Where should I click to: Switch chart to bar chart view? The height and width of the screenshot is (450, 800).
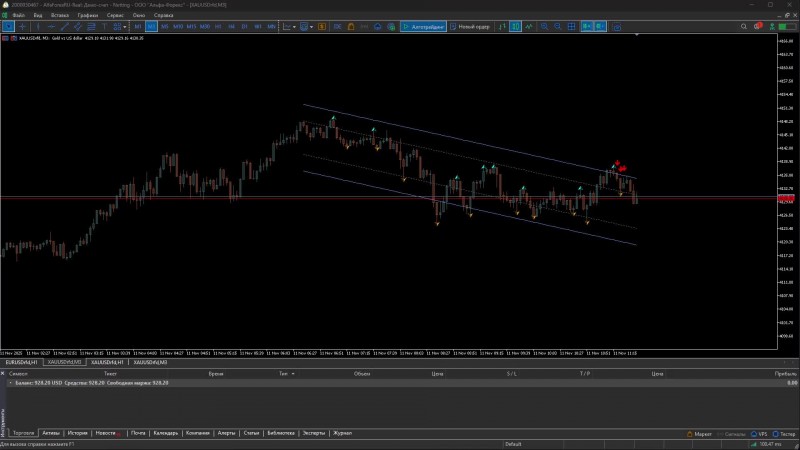[x=502, y=27]
